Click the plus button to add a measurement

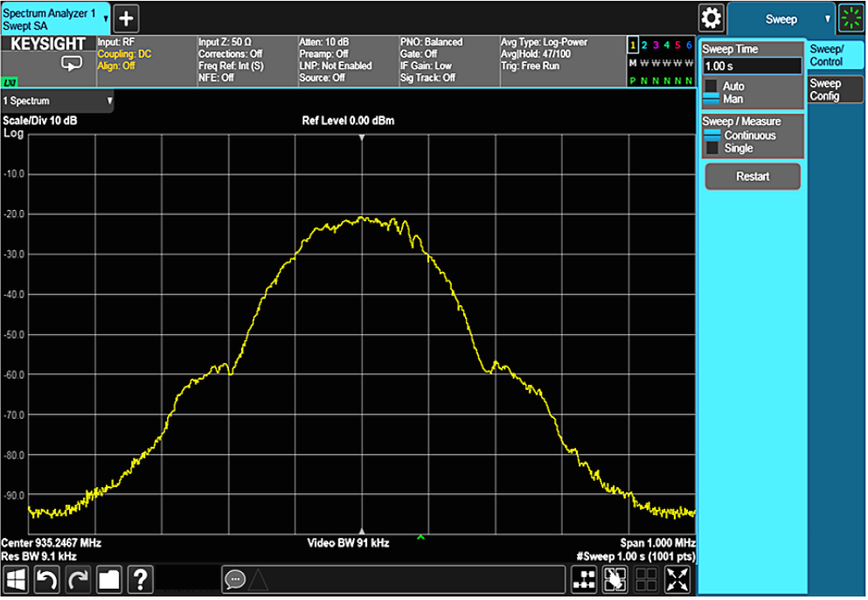pos(128,18)
